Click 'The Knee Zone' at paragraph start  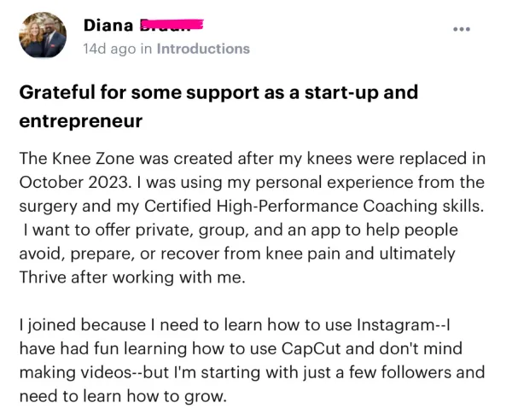point(77,159)
